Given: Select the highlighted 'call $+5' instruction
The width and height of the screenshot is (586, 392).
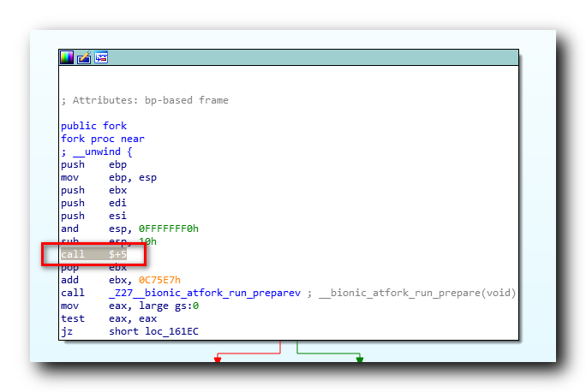Looking at the screenshot, I should tap(93, 254).
